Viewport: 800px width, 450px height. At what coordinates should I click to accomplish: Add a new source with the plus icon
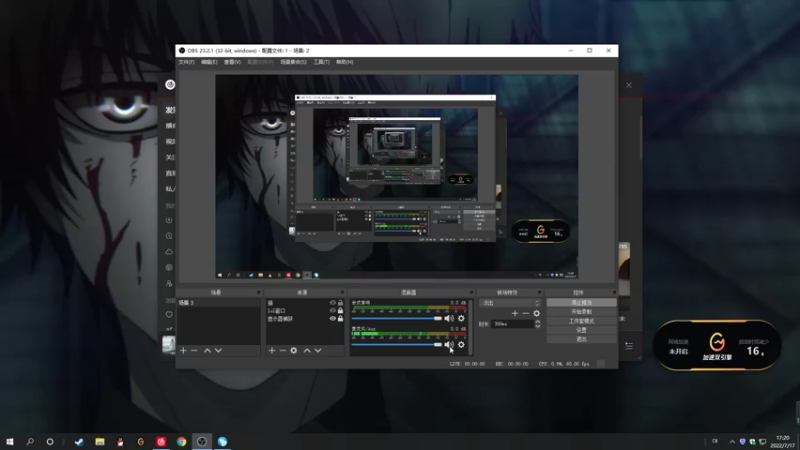coord(272,351)
